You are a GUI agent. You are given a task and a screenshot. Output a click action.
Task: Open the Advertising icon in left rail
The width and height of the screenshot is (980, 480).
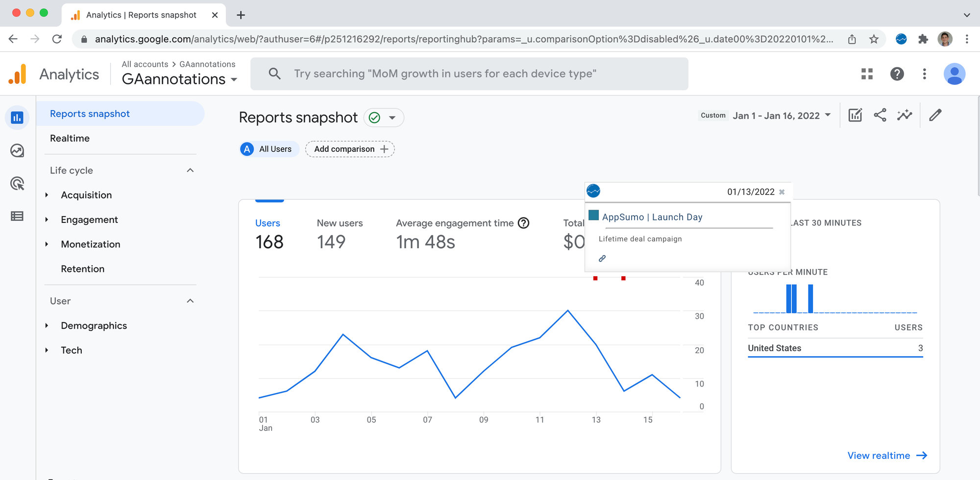(17, 183)
